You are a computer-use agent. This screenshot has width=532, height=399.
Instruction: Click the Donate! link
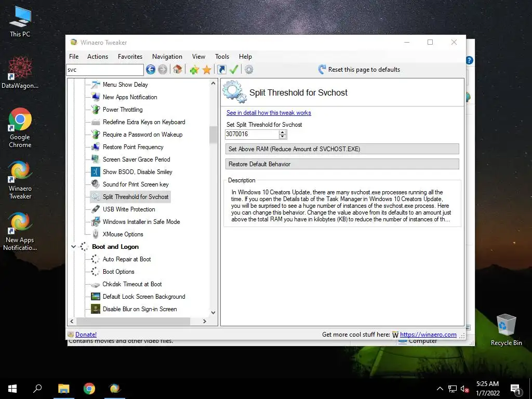[86, 335]
